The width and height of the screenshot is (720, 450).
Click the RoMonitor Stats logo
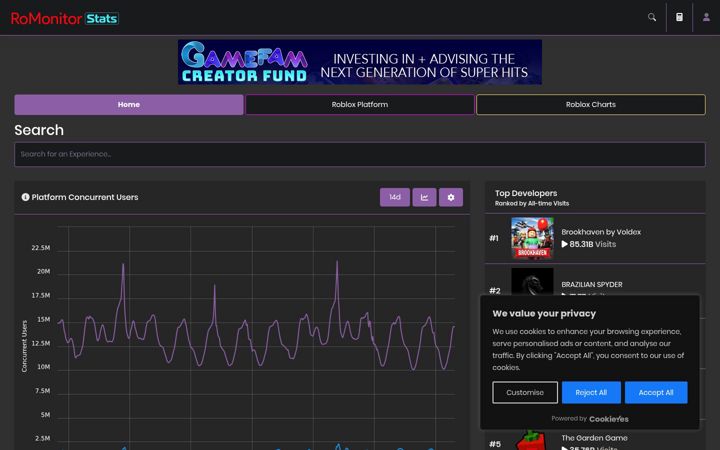[x=65, y=18]
